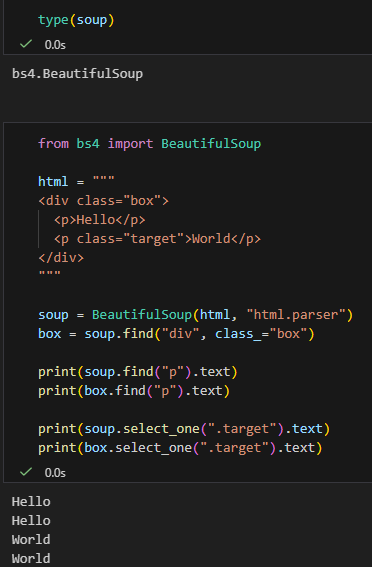372x567 pixels.
Task: Click the first Hello output line
Action: click(31, 502)
